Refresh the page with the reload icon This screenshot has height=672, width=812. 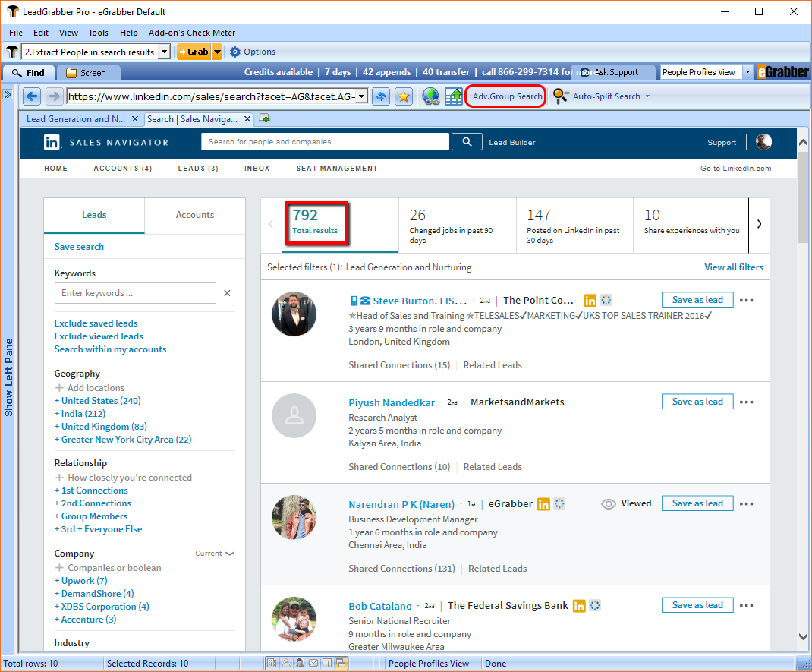coord(381,96)
